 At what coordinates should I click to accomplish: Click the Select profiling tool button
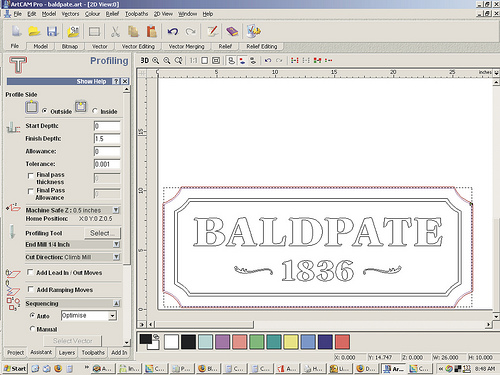coord(102,233)
